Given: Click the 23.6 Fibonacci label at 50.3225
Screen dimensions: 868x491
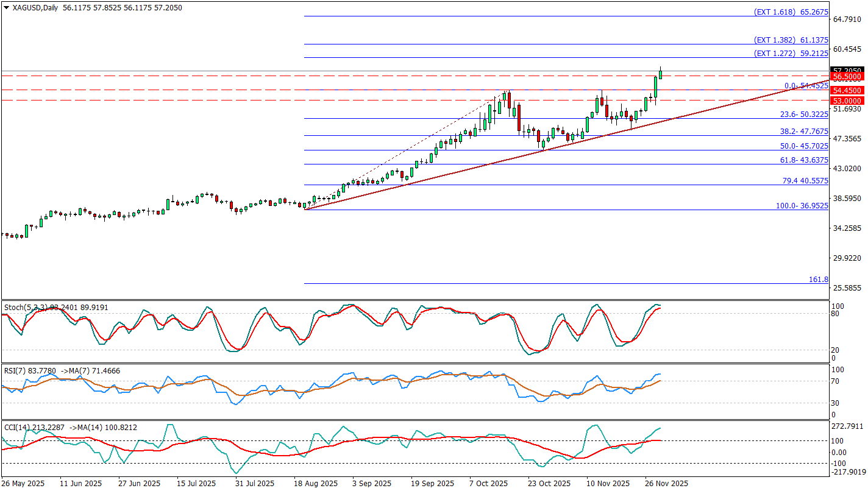Looking at the screenshot, I should tap(804, 115).
